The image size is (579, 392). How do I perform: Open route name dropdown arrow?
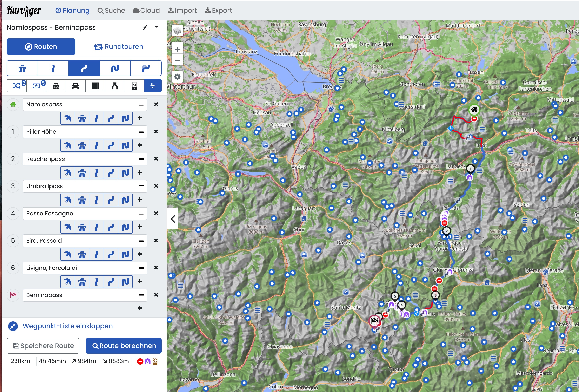pyautogui.click(x=157, y=27)
